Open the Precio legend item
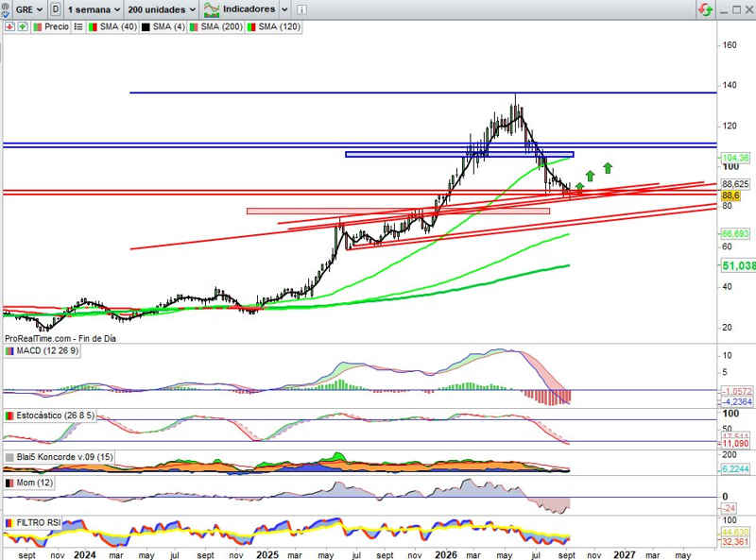 coord(51,27)
